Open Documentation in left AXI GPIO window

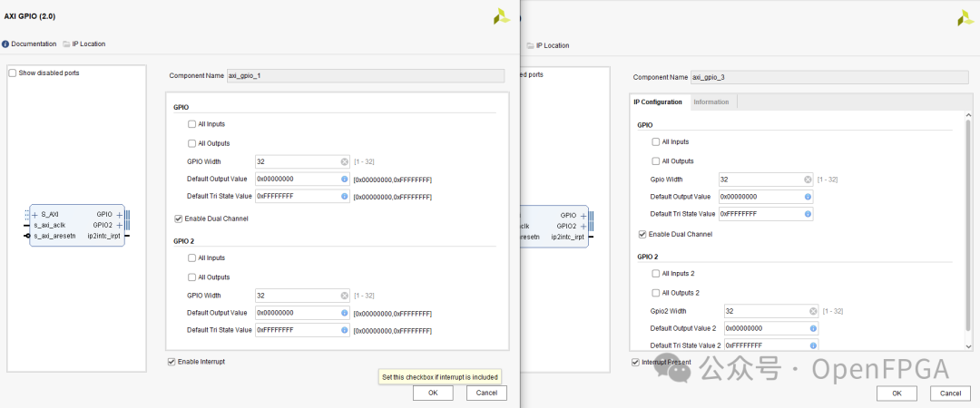coord(29,44)
